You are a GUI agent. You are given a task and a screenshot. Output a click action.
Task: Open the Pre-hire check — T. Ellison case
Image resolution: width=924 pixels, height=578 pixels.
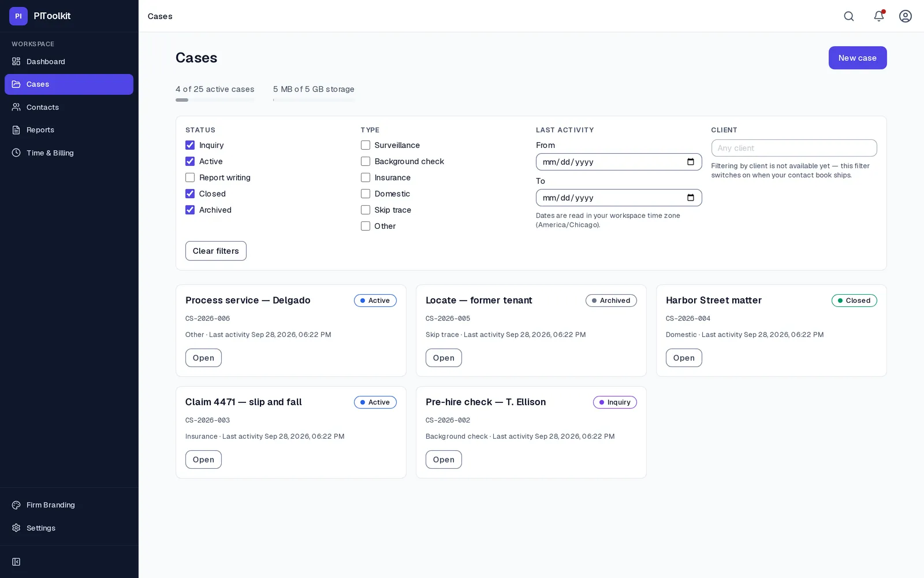point(444,460)
